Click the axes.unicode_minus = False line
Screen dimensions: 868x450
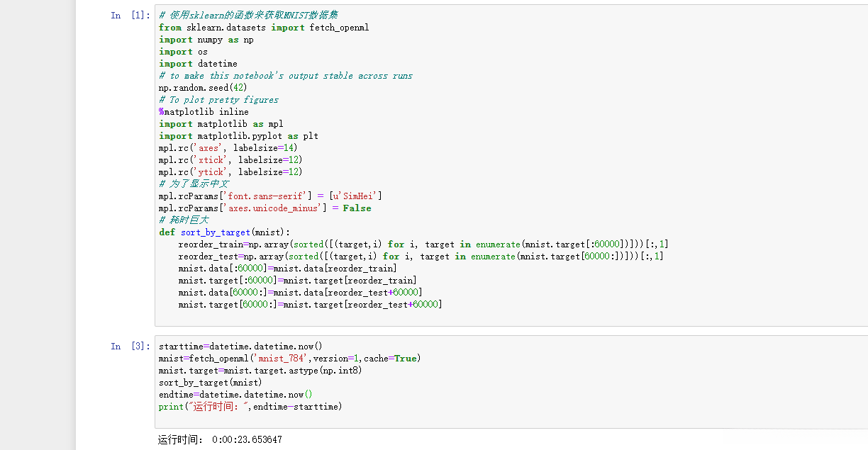pyautogui.click(x=265, y=208)
